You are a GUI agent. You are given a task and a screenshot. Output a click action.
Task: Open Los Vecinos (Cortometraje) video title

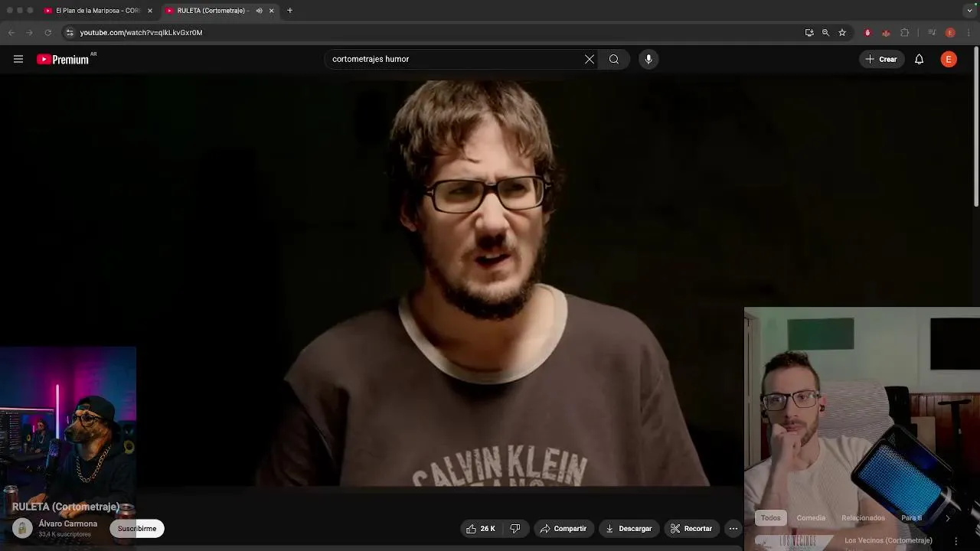coord(888,540)
